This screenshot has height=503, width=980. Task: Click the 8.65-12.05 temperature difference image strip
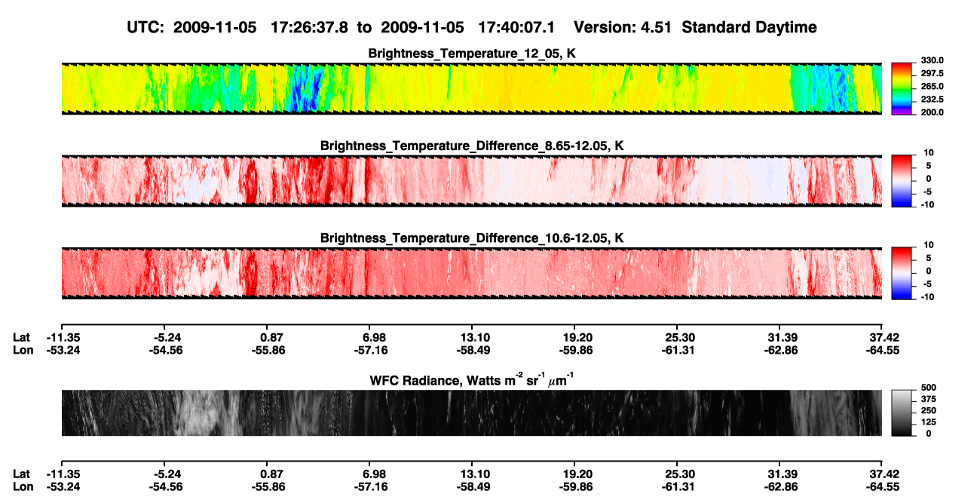471,181
